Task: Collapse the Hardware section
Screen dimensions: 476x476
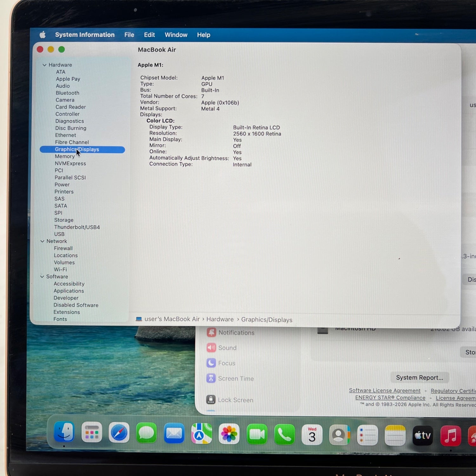Action: pos(44,65)
